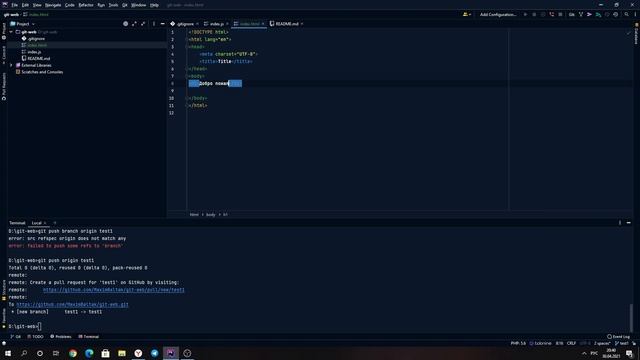Open the git-web.git repository link

(72, 304)
